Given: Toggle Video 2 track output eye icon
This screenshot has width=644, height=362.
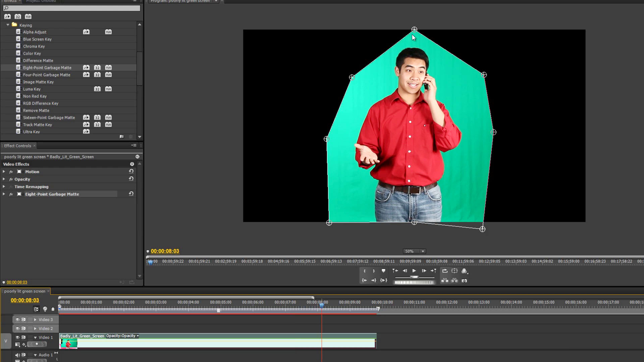Looking at the screenshot, I should (x=17, y=328).
